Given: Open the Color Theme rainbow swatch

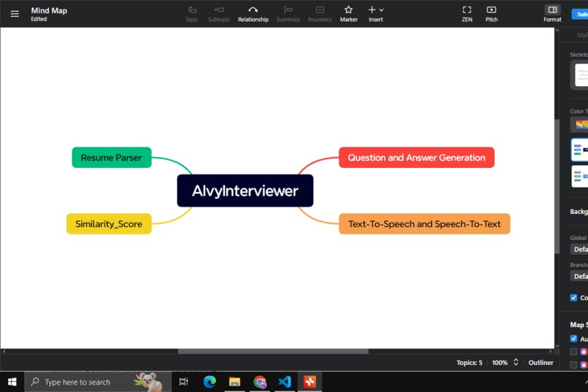Looking at the screenshot, I should [580, 125].
